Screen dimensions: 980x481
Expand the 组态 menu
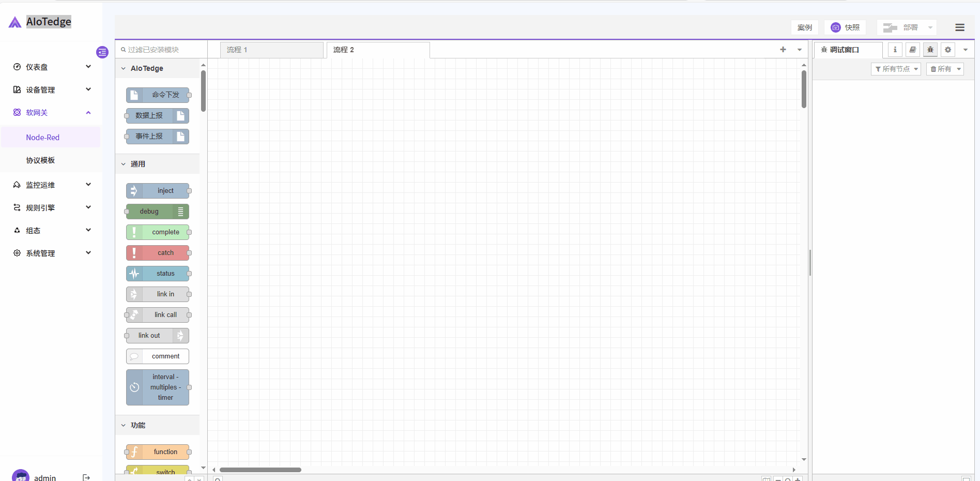point(52,230)
